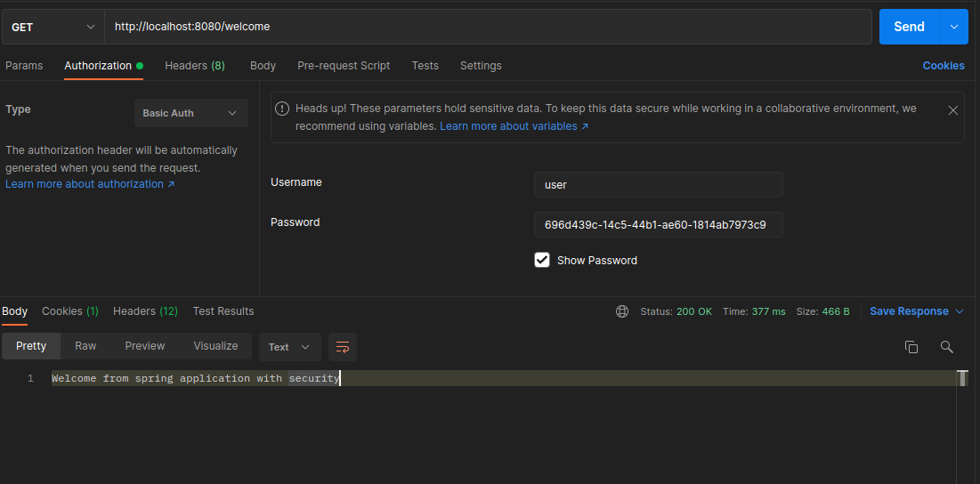
Task: Open the Pre-request Script tab
Action: pyautogui.click(x=344, y=66)
